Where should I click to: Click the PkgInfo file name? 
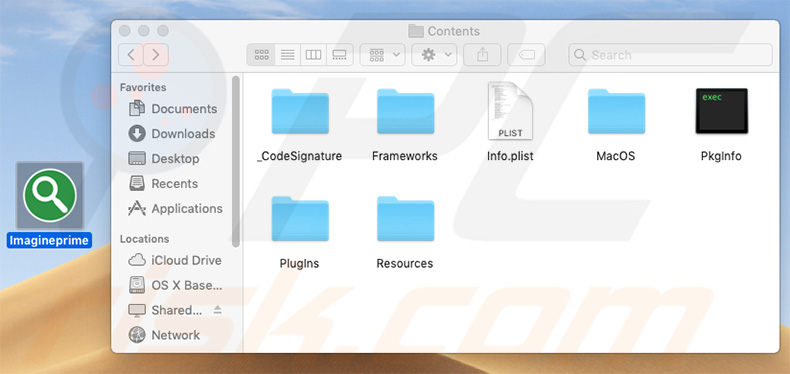click(x=721, y=156)
